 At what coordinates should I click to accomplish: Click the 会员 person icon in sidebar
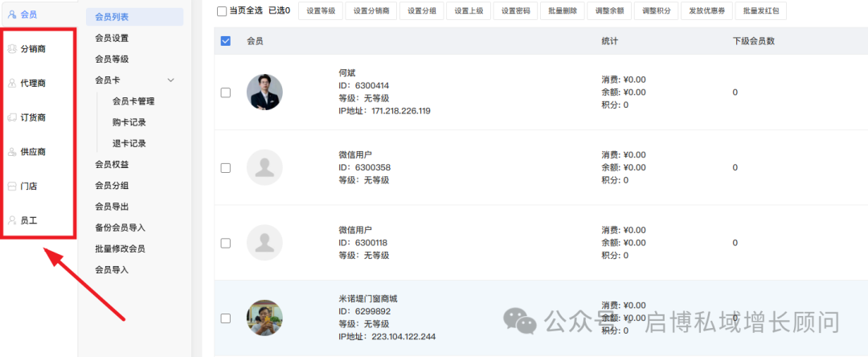(12, 14)
